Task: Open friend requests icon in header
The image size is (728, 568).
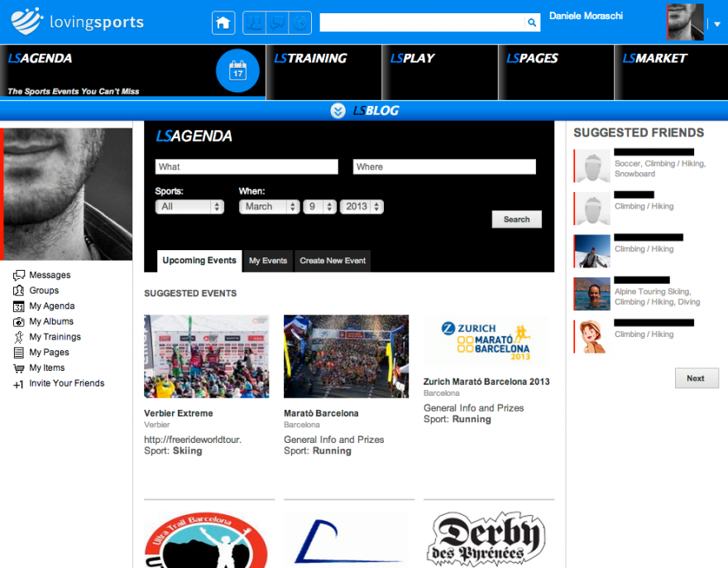Action: (255, 22)
